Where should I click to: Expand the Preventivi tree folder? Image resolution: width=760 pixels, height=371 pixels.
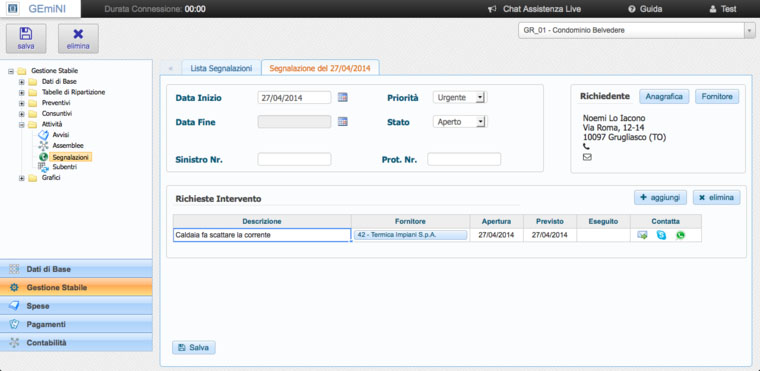[x=21, y=103]
